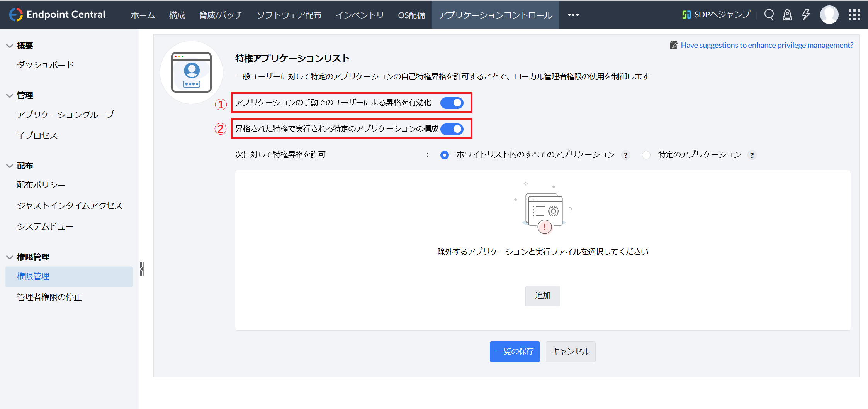The width and height of the screenshot is (868, 409).
Task: Open 配布ポリシー in the sidebar
Action: tap(41, 185)
